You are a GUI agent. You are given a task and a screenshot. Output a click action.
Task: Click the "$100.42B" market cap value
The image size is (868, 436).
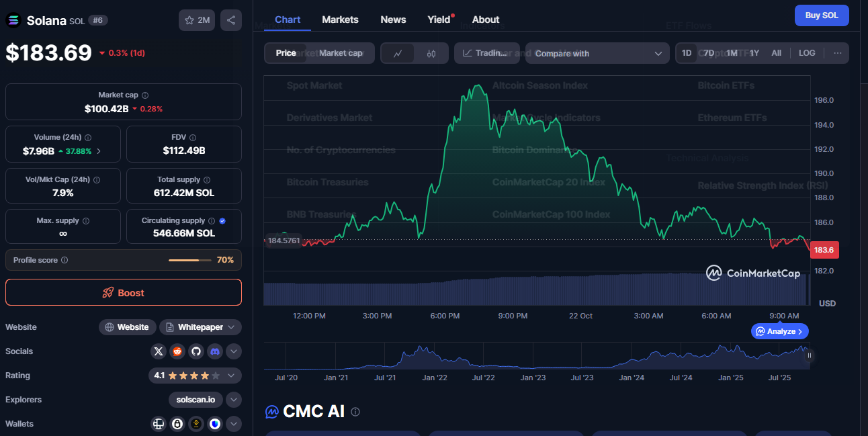click(x=106, y=109)
